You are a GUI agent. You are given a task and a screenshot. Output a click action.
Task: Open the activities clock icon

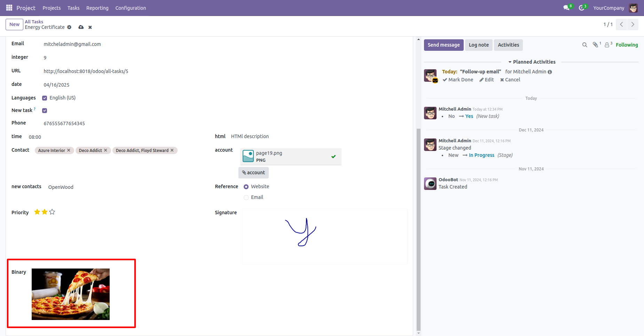[x=582, y=8]
